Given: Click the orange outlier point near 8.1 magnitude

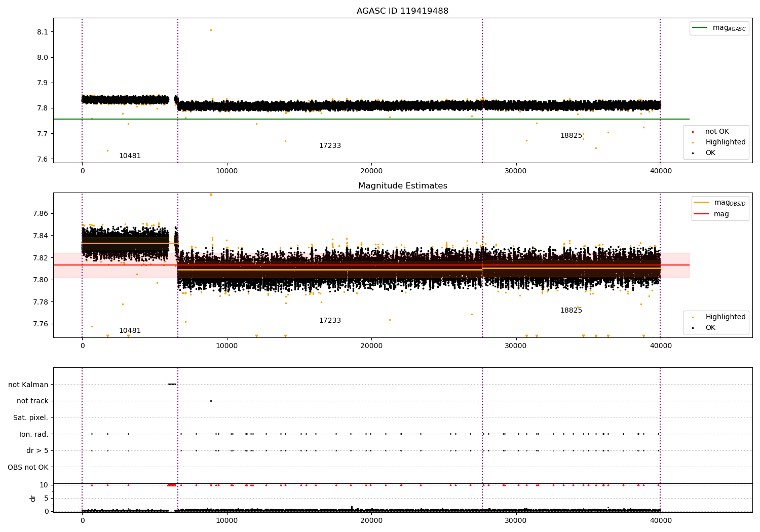Looking at the screenshot, I should click(211, 30).
